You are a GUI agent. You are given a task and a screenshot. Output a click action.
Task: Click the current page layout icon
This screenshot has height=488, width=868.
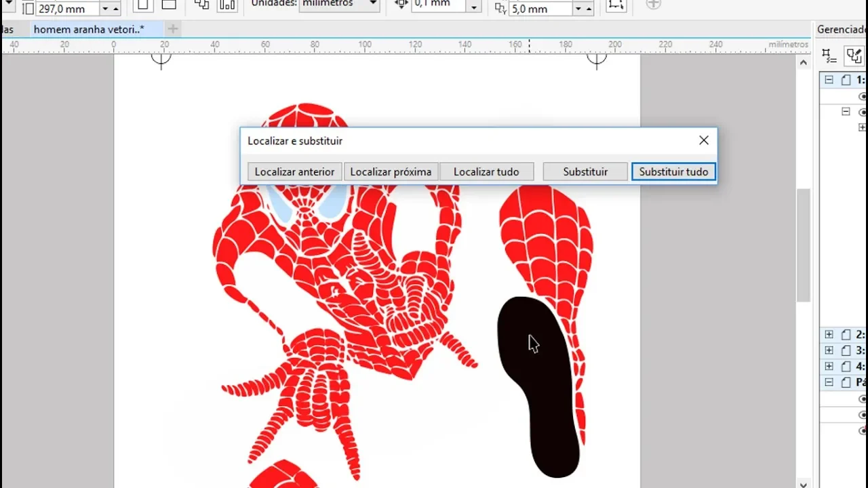click(x=227, y=5)
